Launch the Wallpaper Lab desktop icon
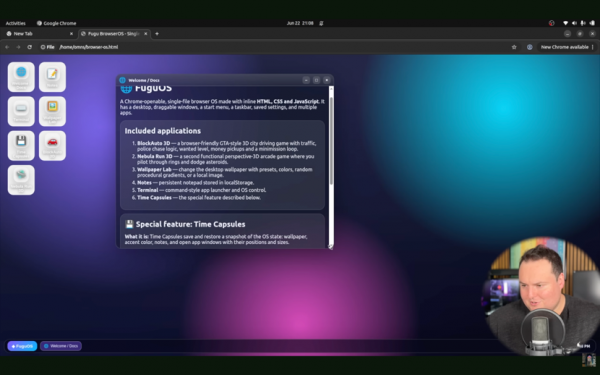This screenshot has width=600, height=375. click(52, 111)
